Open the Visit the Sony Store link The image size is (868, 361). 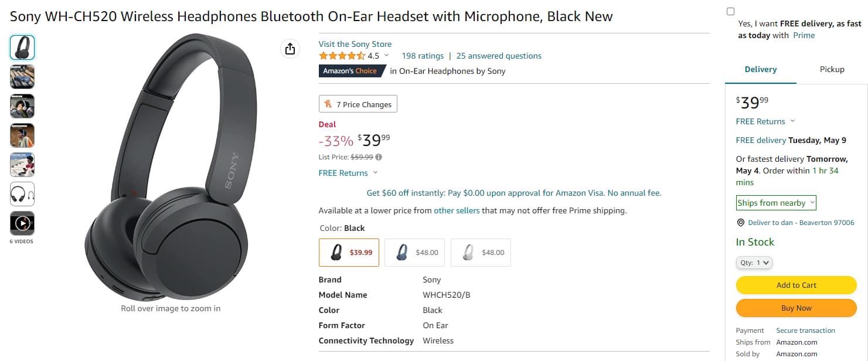(355, 44)
